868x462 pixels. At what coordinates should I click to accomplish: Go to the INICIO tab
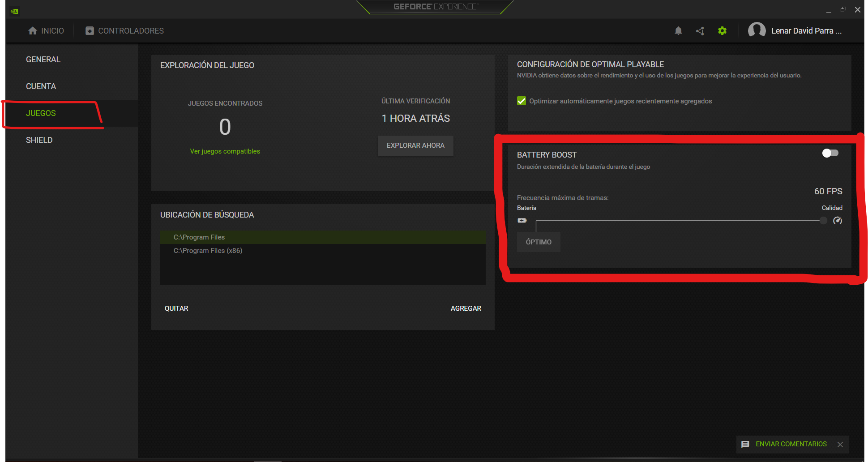point(46,31)
